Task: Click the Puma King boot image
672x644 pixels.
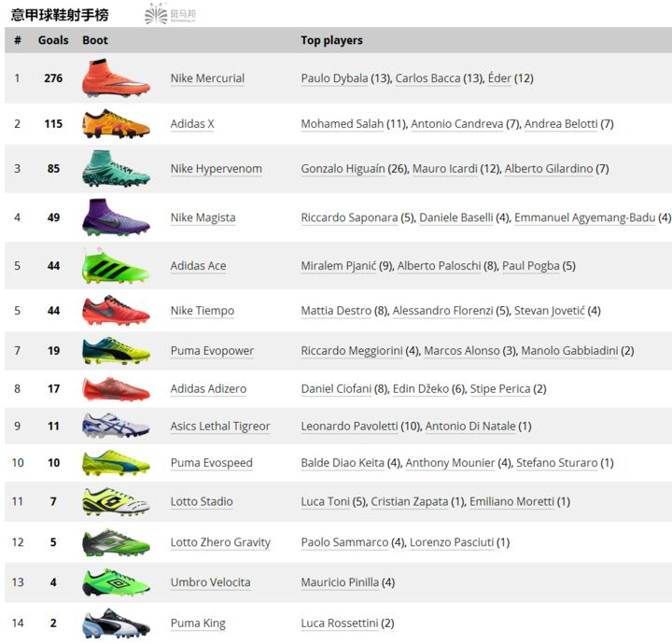Action: 116,623
